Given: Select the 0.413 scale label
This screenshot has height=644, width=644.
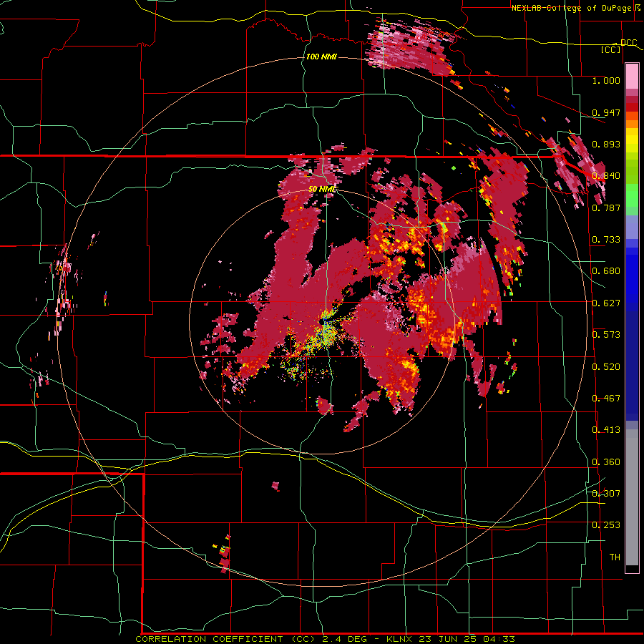Looking at the screenshot, I should 606,430.
